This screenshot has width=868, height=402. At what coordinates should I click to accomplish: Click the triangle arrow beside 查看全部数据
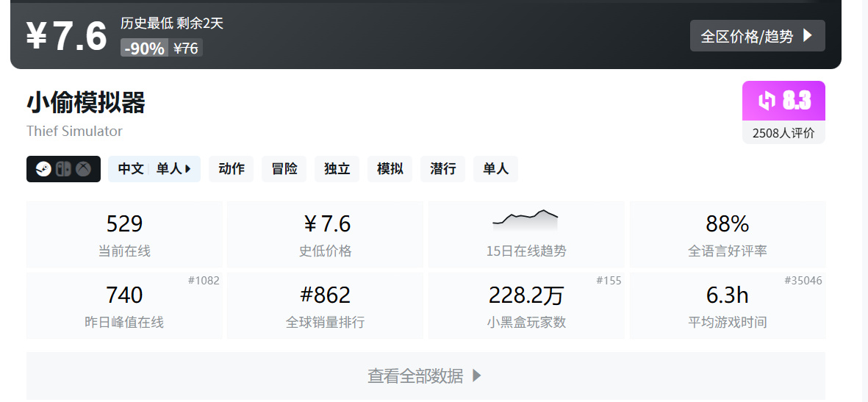(x=476, y=376)
